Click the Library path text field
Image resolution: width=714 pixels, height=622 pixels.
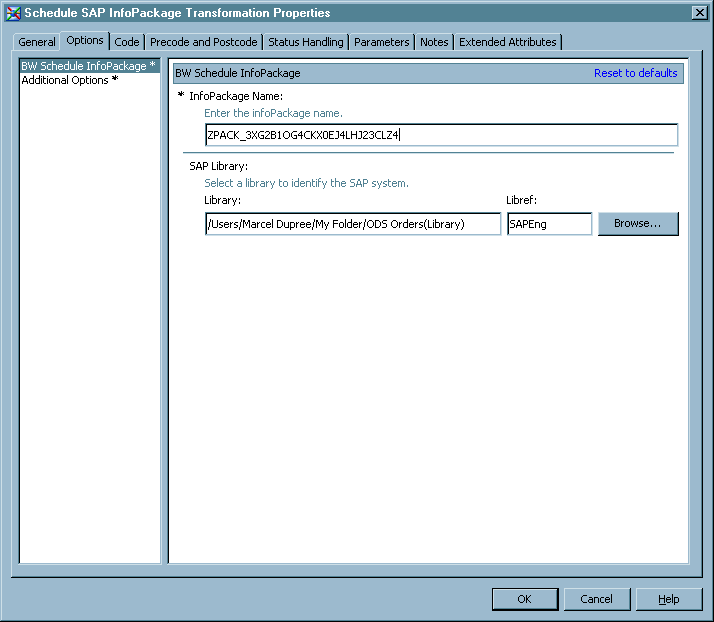click(352, 224)
